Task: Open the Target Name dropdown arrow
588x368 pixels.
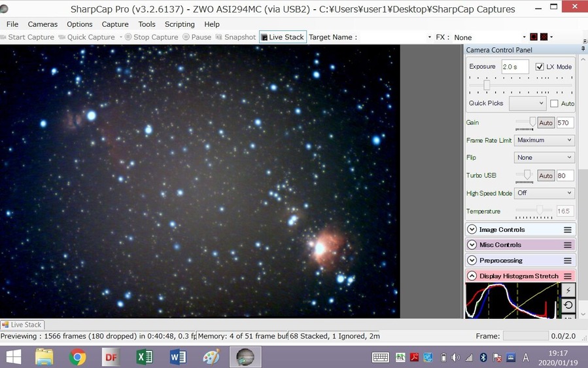Action: coord(429,37)
